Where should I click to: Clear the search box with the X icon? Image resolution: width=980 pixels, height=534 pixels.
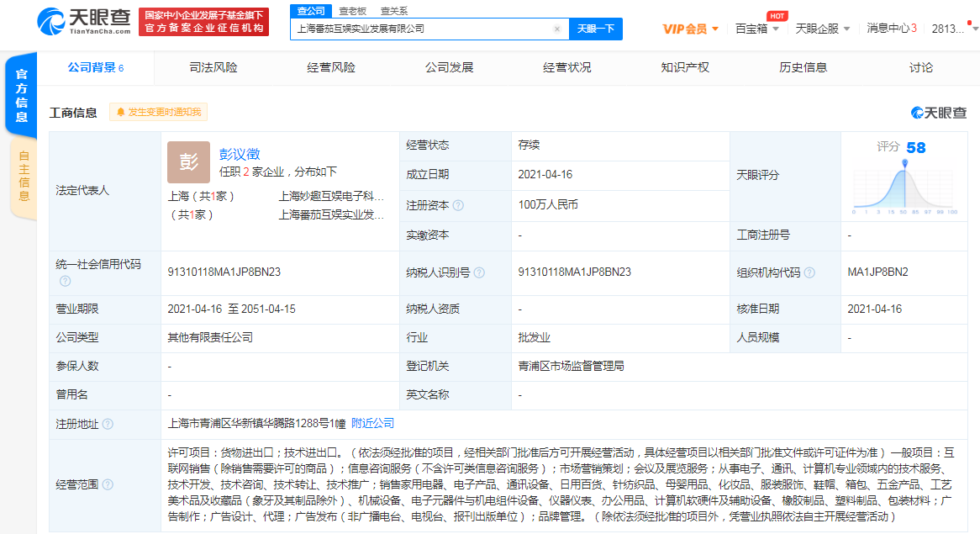[557, 29]
